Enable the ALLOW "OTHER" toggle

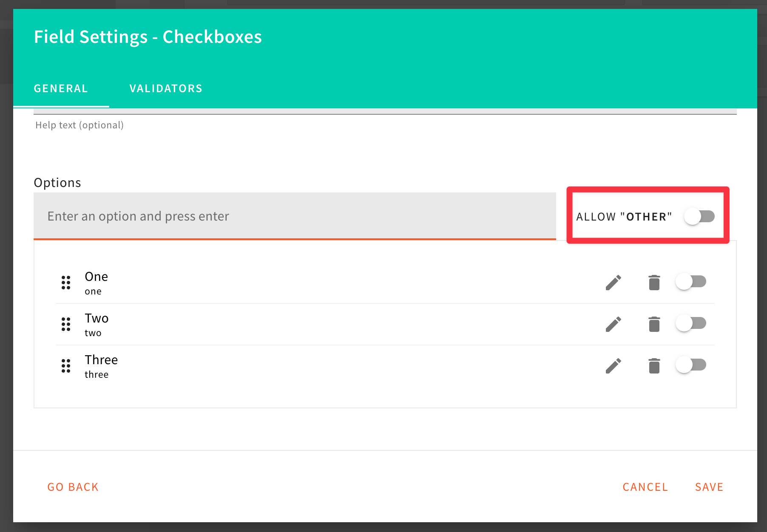pos(699,216)
